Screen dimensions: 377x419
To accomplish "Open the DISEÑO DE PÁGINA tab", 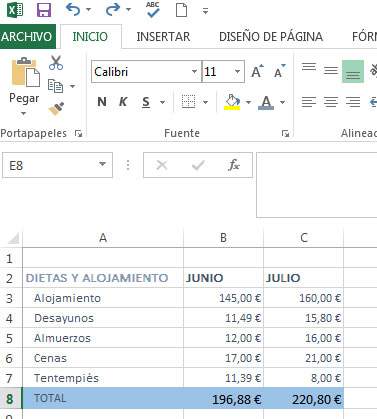I will pos(271,36).
